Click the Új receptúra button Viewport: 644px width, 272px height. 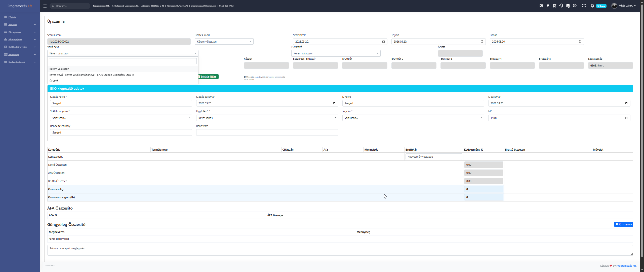623,224
